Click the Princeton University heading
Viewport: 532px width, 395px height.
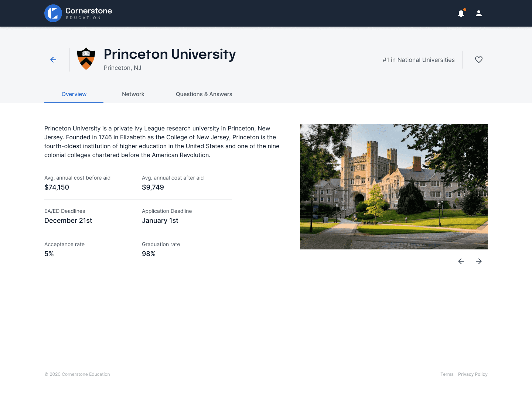(170, 54)
